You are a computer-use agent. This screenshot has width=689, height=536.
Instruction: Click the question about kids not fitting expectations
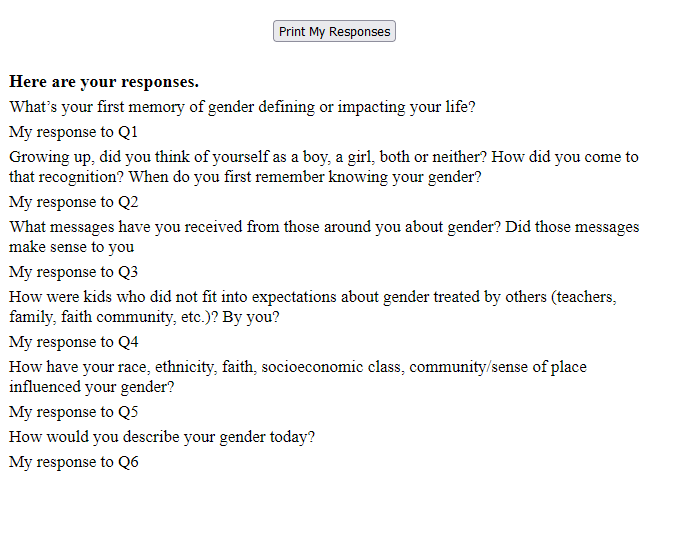tap(313, 307)
